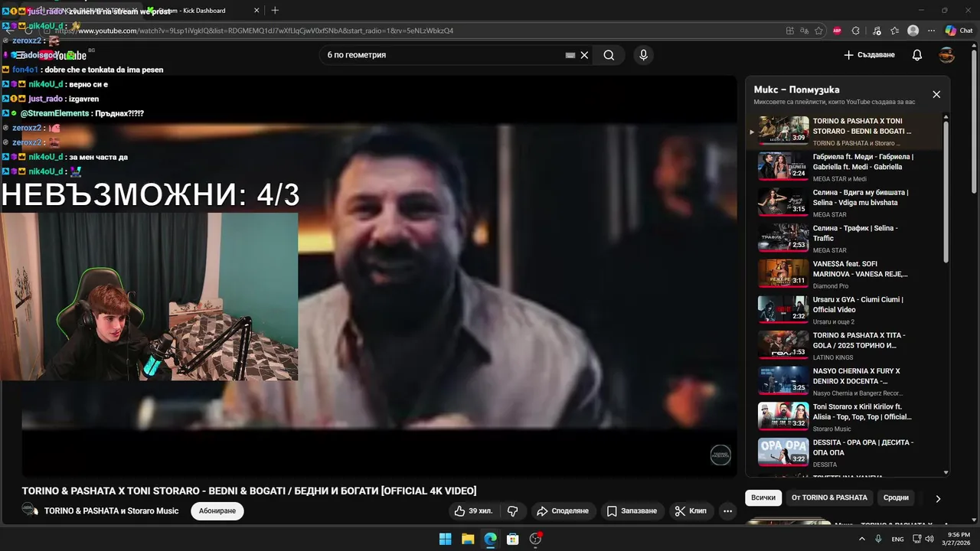Open the Edge profile icon
Image resolution: width=980 pixels, height=551 pixels.
click(913, 31)
